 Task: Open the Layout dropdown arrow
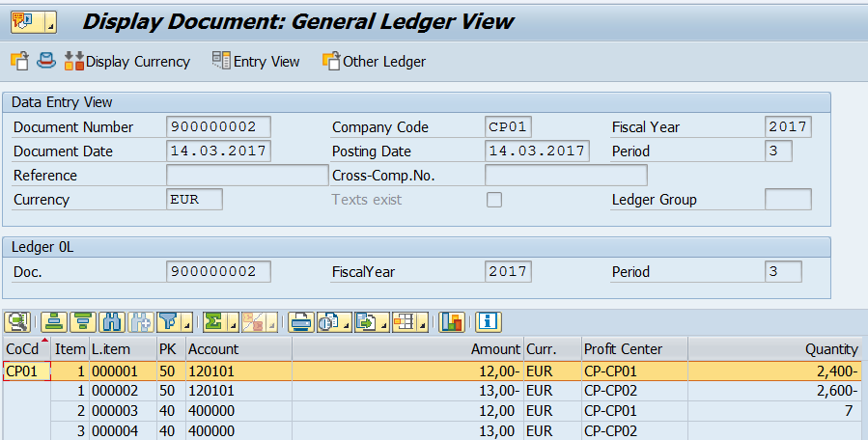click(423, 321)
